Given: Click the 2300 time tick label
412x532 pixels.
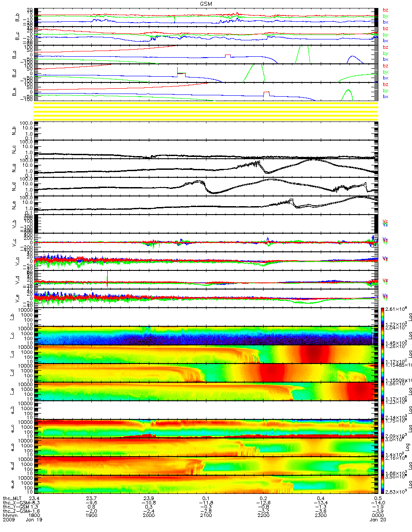Looking at the screenshot, I should (320, 515).
